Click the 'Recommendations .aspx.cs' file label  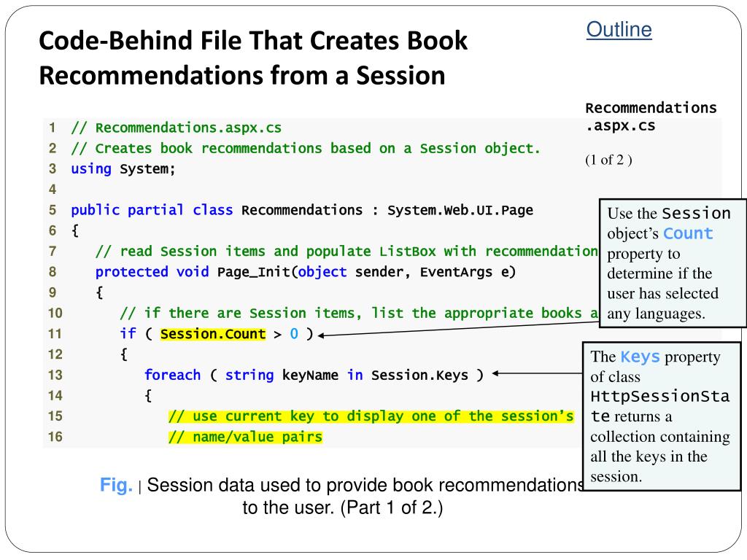651,117
